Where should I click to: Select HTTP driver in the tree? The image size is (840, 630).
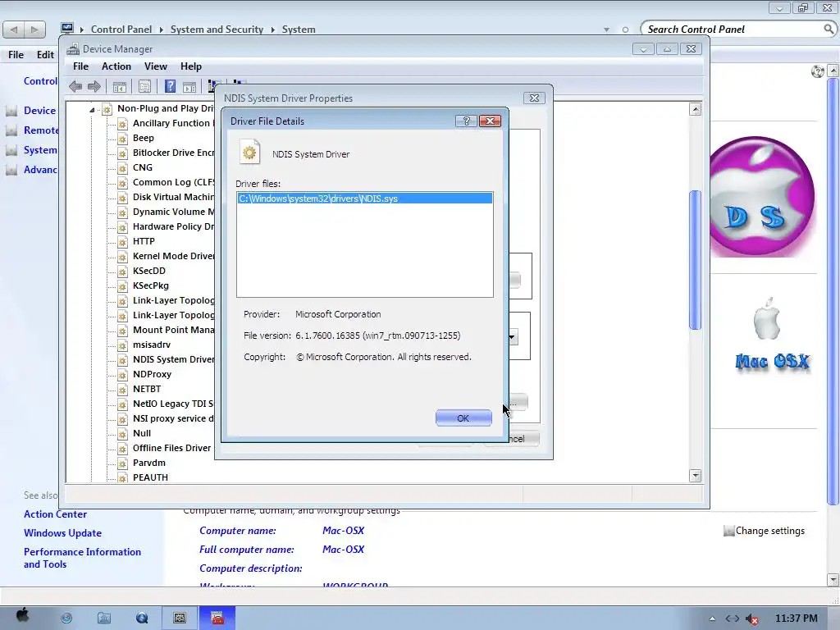(144, 241)
